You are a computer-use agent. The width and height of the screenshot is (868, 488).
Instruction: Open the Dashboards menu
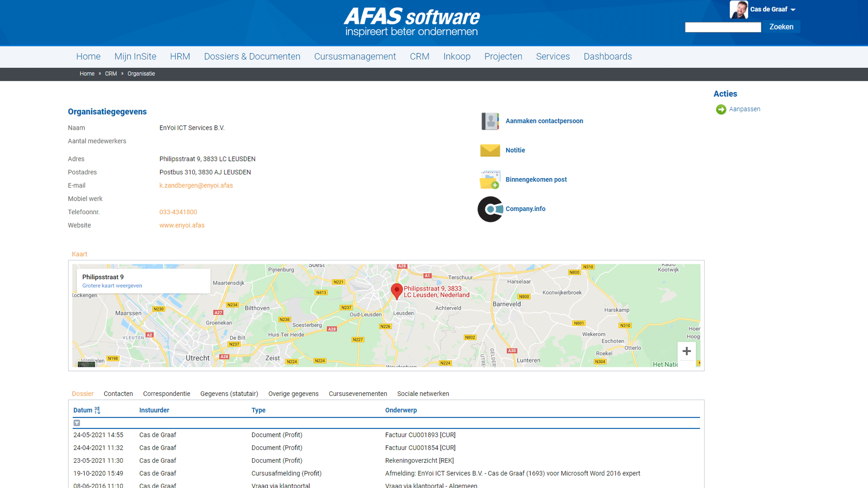point(608,56)
